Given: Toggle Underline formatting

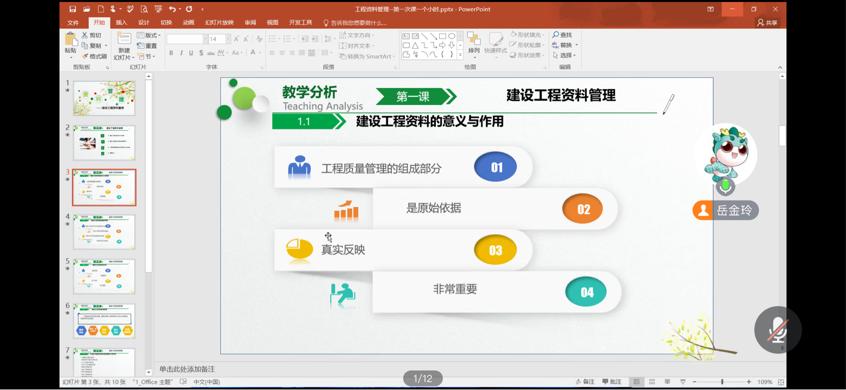Looking at the screenshot, I should point(191,53).
